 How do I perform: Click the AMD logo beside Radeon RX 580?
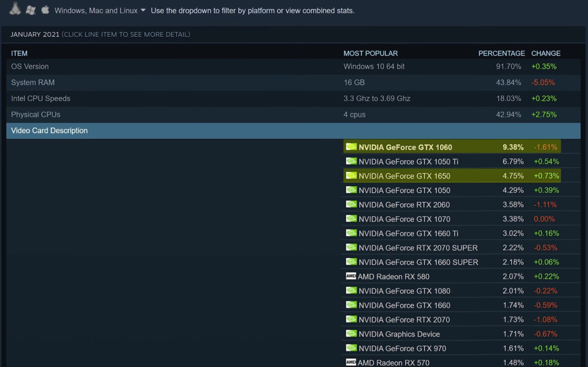351,276
